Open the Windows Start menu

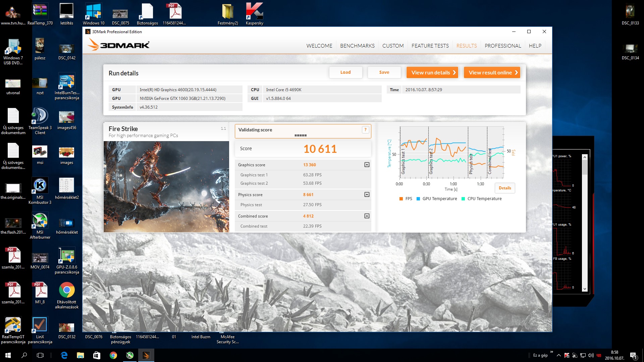point(8,355)
